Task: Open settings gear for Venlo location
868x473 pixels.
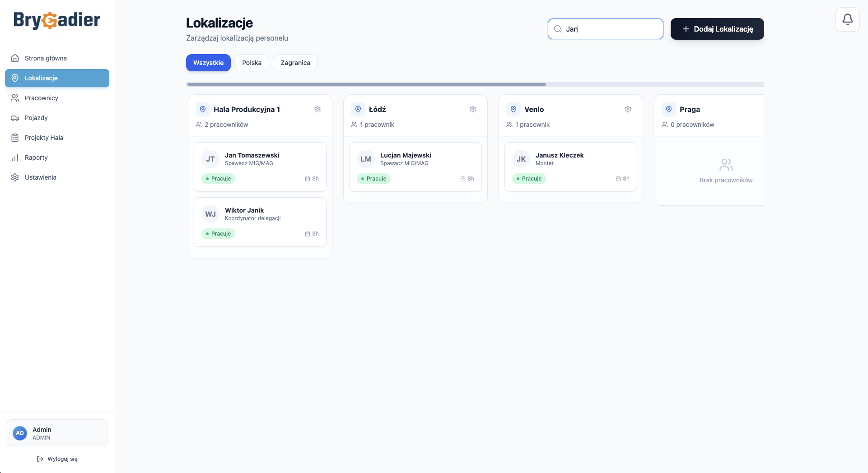Action: click(x=628, y=109)
